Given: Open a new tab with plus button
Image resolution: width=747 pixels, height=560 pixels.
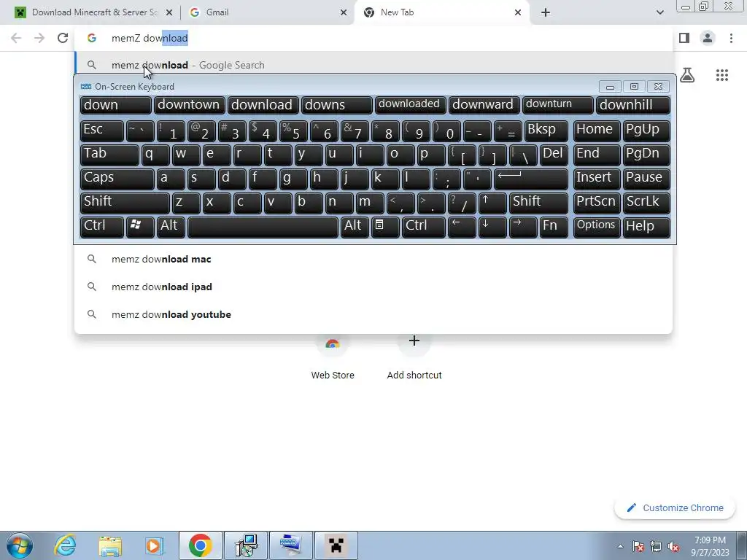Looking at the screenshot, I should pyautogui.click(x=546, y=12).
